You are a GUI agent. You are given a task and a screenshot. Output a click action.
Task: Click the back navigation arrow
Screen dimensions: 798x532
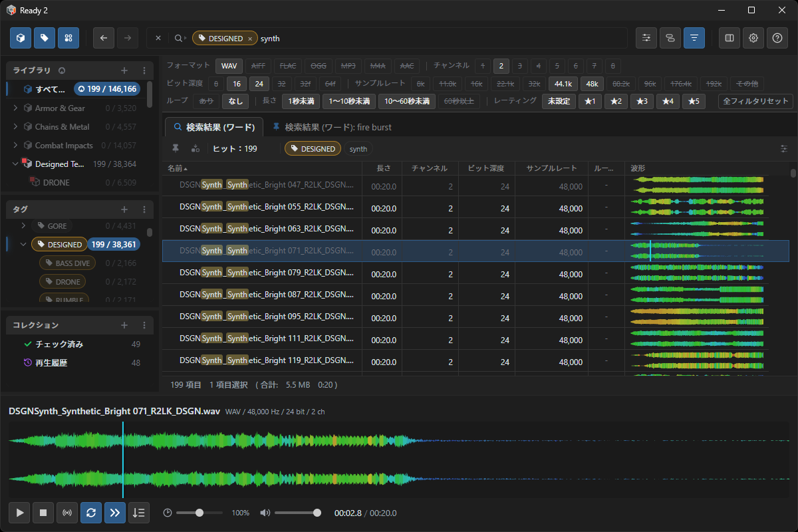104,38
